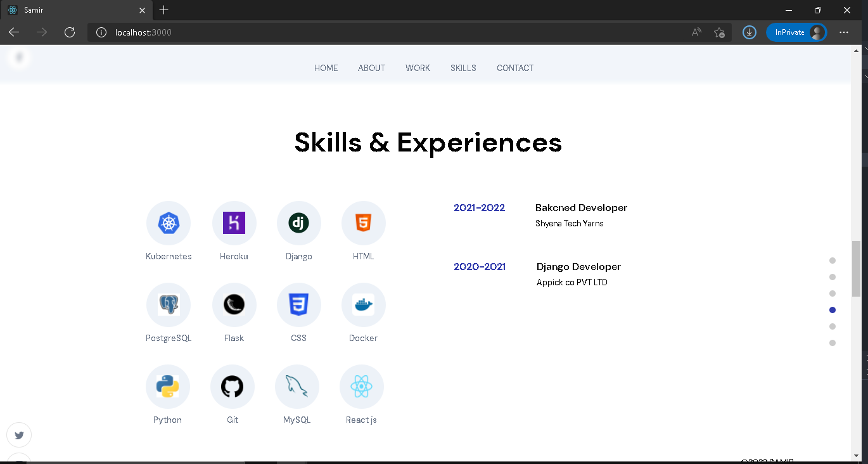
Task: Select the React js skill icon
Action: coord(361,386)
